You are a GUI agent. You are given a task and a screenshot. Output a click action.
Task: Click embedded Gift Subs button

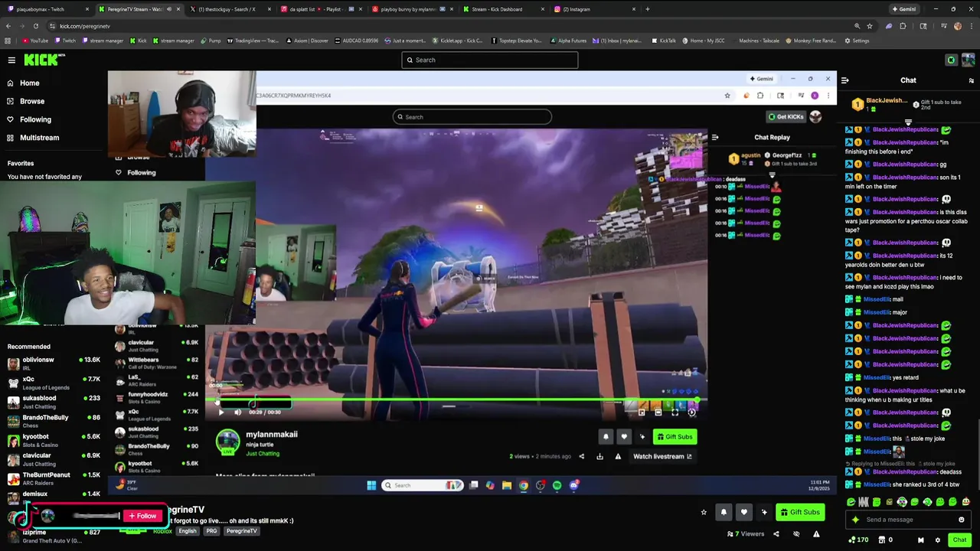click(675, 437)
